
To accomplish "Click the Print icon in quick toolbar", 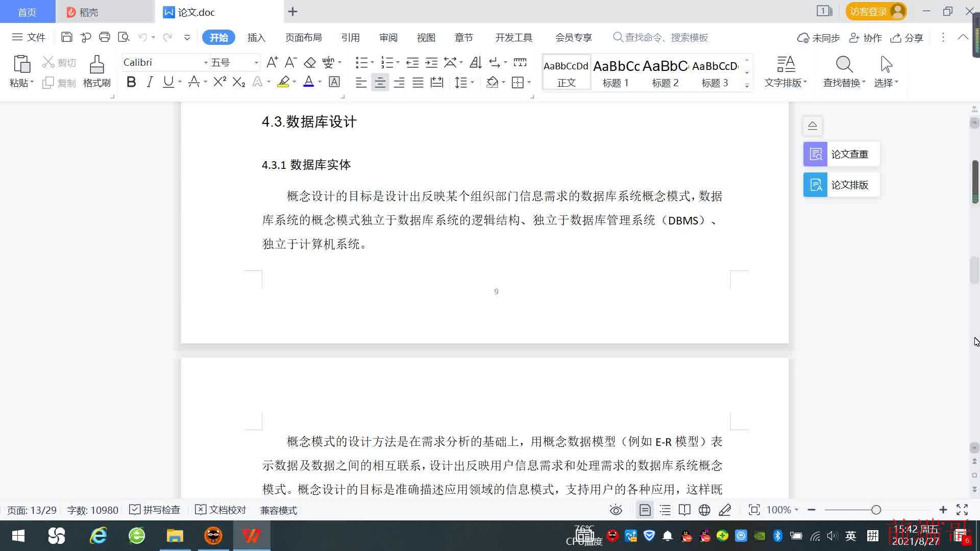I will [105, 37].
